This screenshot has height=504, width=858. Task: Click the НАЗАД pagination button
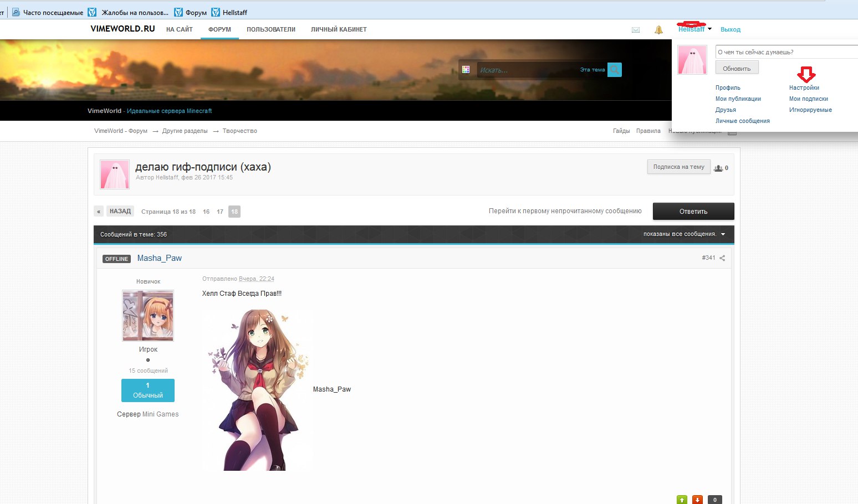point(120,212)
